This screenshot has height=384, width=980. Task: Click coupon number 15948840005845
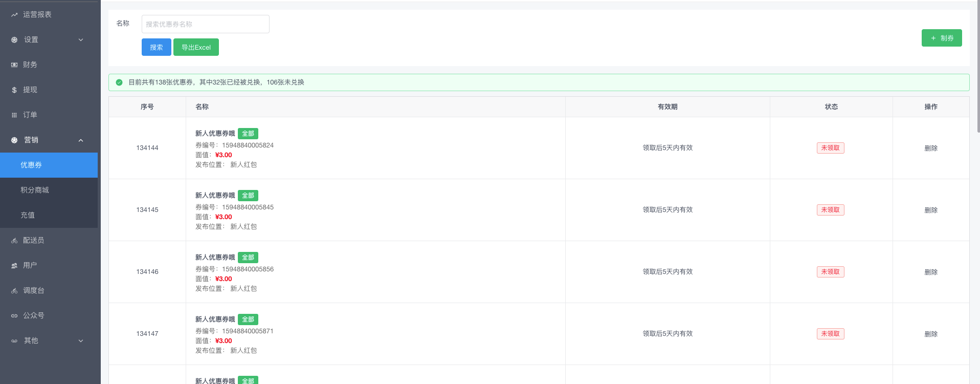(x=248, y=207)
